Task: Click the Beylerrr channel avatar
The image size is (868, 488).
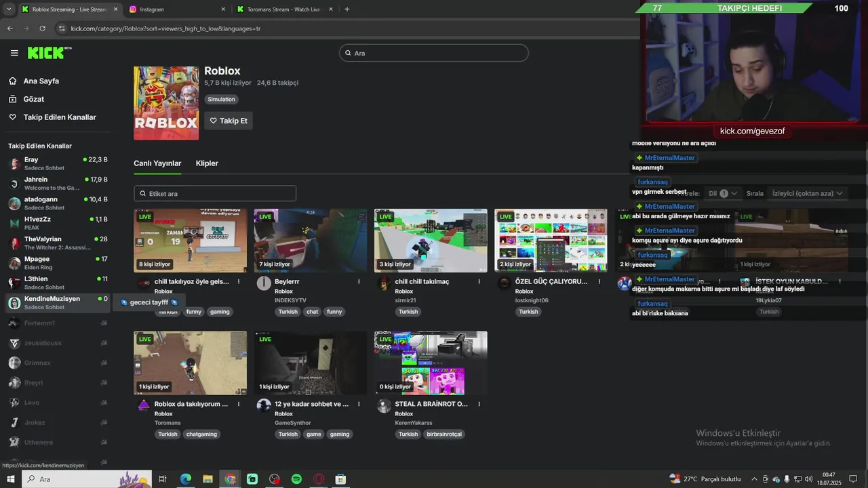Action: (264, 283)
